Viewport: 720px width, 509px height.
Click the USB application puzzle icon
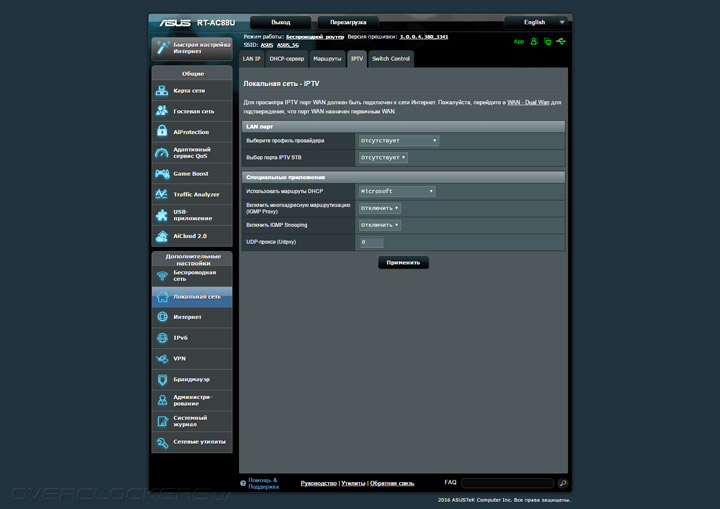tap(162, 215)
